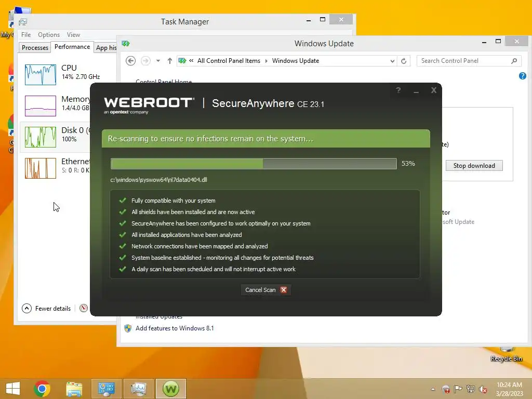532x399 pixels.
Task: Click the Forward arrow in Windows Update
Action: (145, 61)
